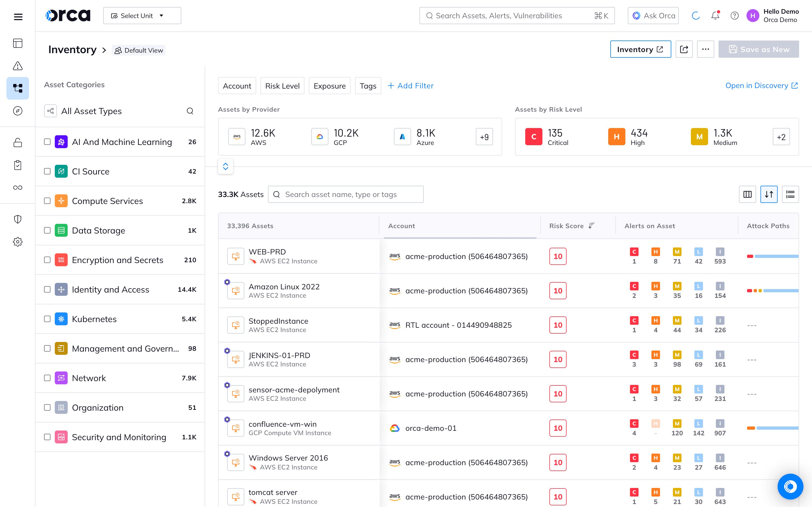The image size is (812, 507).
Task: Open the settings gear in sidebar
Action: click(18, 242)
